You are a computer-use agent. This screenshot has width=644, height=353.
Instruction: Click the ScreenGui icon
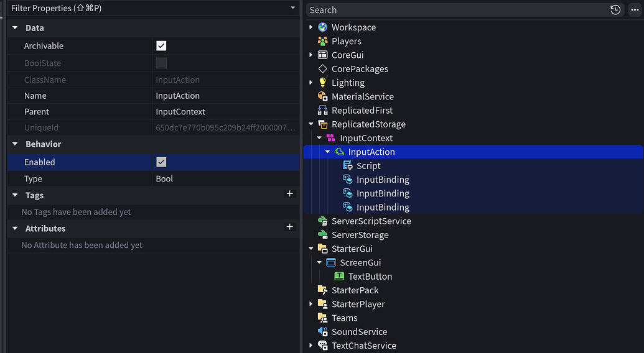coord(330,262)
